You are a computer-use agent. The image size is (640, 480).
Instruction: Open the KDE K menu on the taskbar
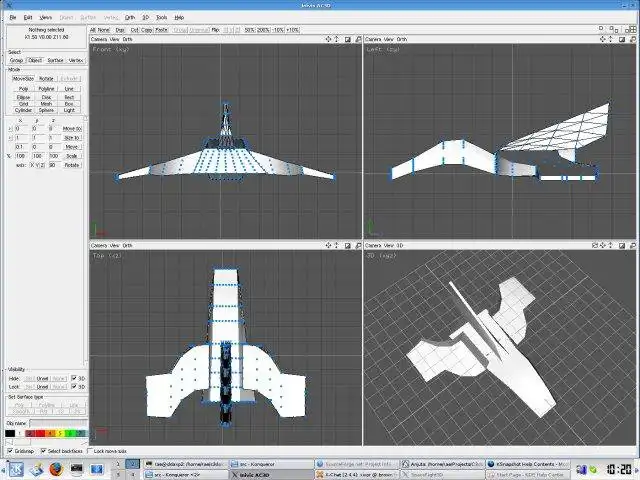(x=16, y=469)
